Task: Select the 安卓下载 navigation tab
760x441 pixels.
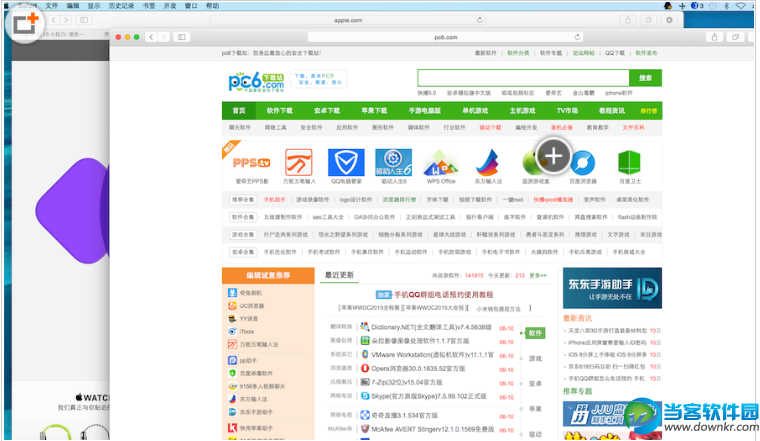Action: point(327,110)
